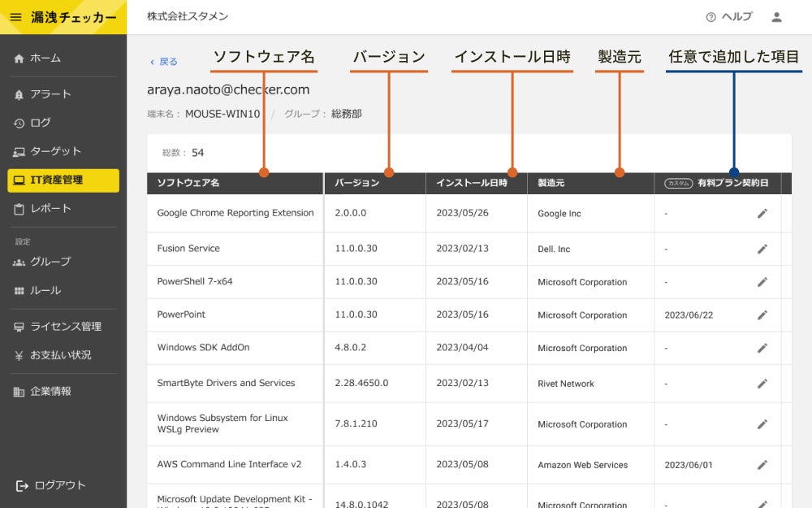Edit custom field for Windows SDK AddOn
812x508 pixels.
coord(762,349)
